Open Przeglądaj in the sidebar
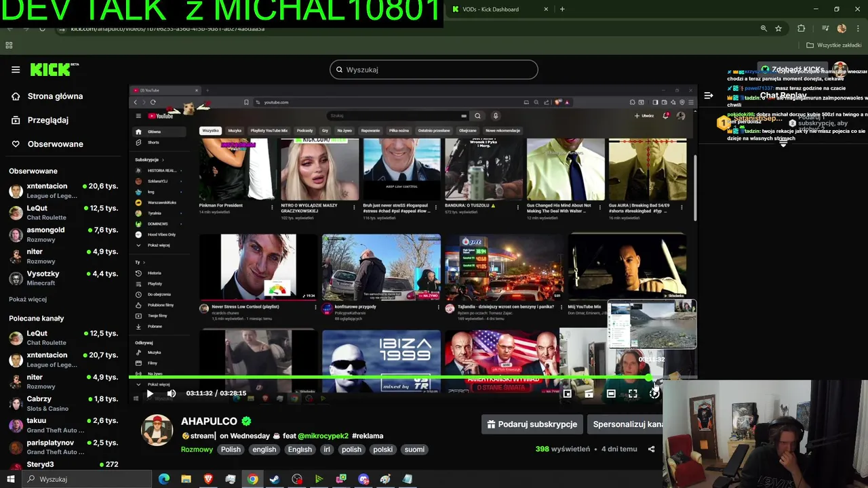868x488 pixels. (x=39, y=120)
